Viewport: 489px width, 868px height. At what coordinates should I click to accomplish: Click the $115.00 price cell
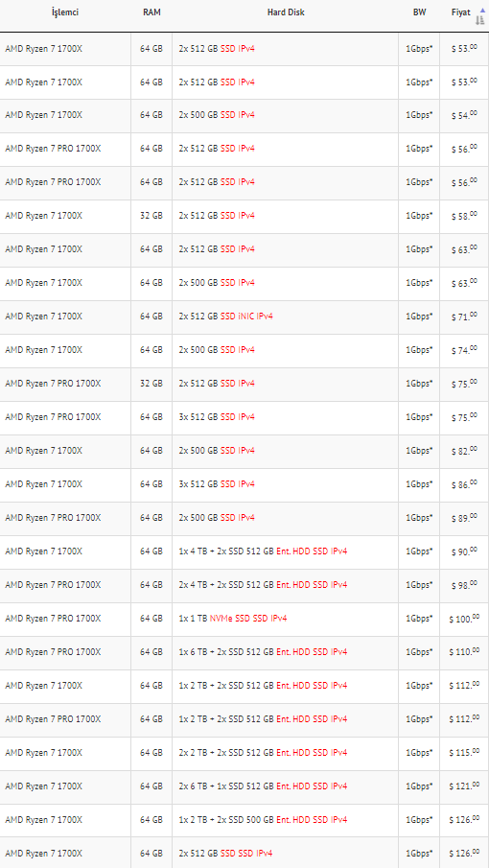pyautogui.click(x=465, y=753)
